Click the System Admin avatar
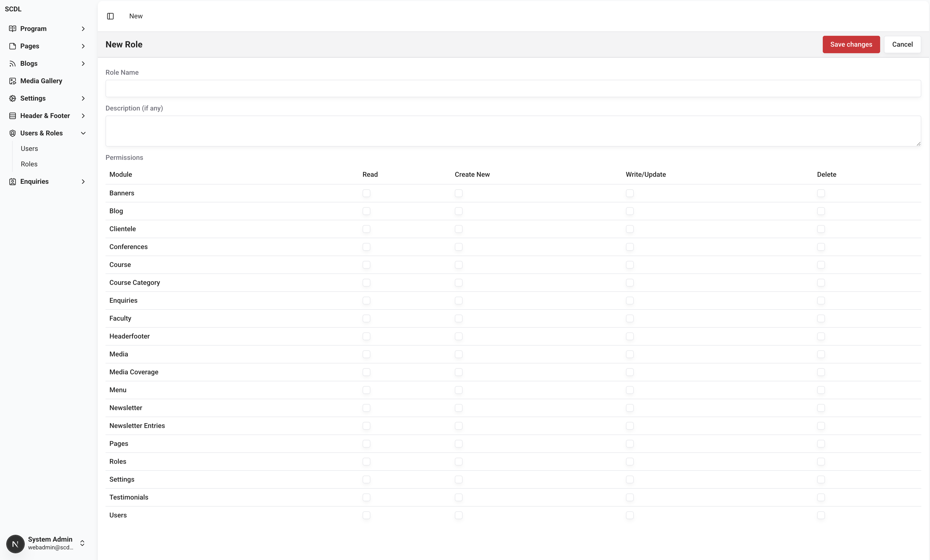 pyautogui.click(x=15, y=543)
